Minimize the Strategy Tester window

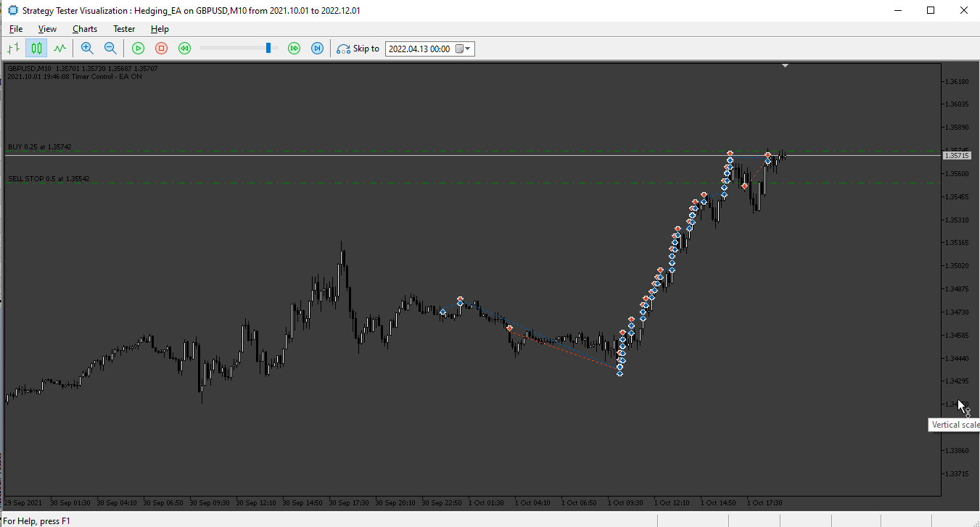pyautogui.click(x=899, y=10)
